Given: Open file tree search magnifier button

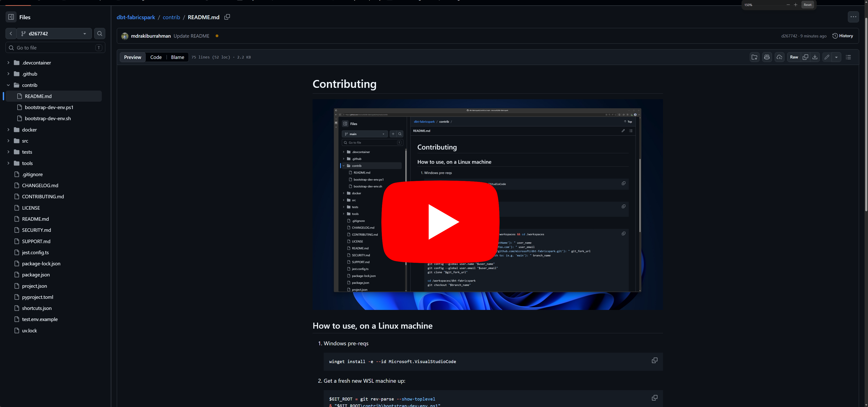Looking at the screenshot, I should point(99,34).
